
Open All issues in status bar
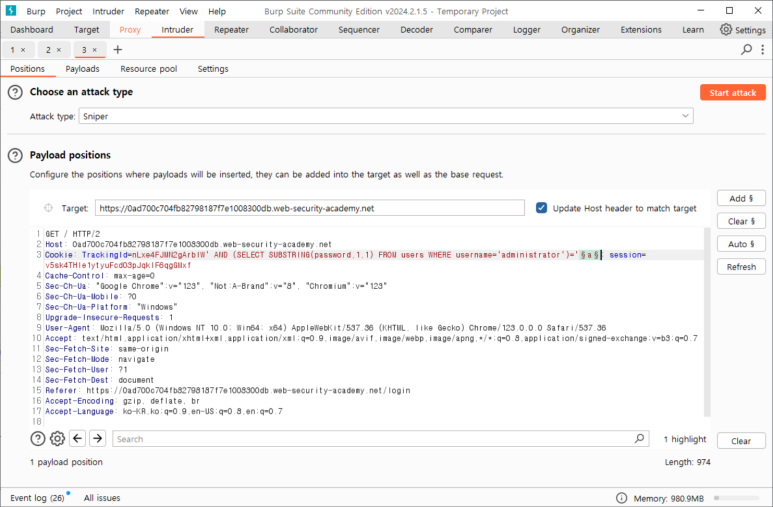[102, 498]
